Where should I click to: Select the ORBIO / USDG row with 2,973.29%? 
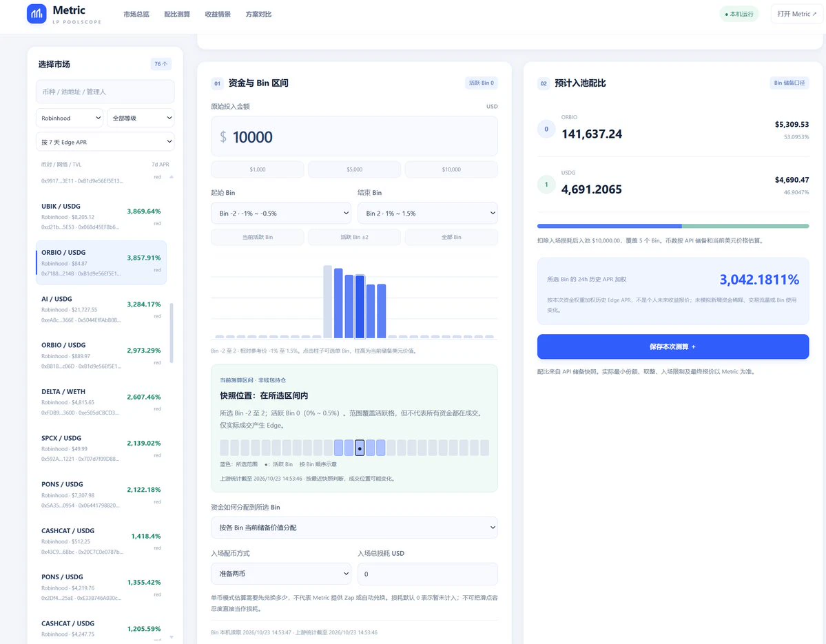pyautogui.click(x=101, y=355)
